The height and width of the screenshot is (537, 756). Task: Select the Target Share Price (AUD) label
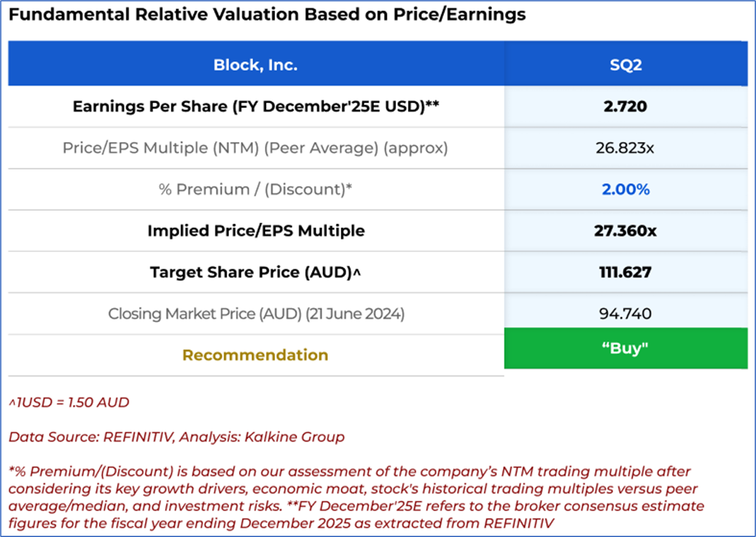(255, 272)
